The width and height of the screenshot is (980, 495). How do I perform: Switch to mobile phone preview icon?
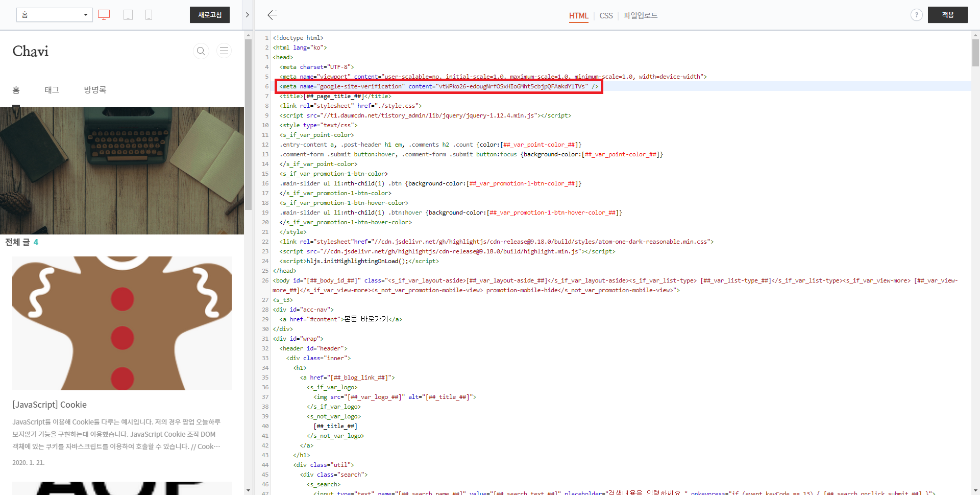pos(149,15)
